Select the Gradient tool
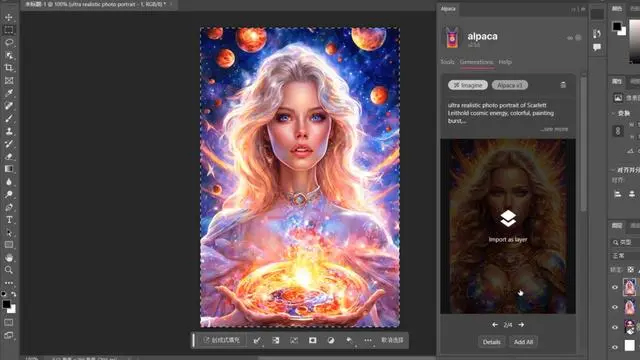The image size is (640, 360). point(9,169)
